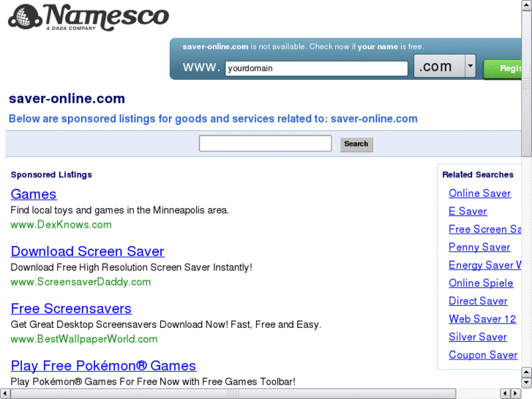Image resolution: width=532 pixels, height=399 pixels.
Task: Visit www.BestWallpaperWorld.com link
Action: [x=84, y=339]
